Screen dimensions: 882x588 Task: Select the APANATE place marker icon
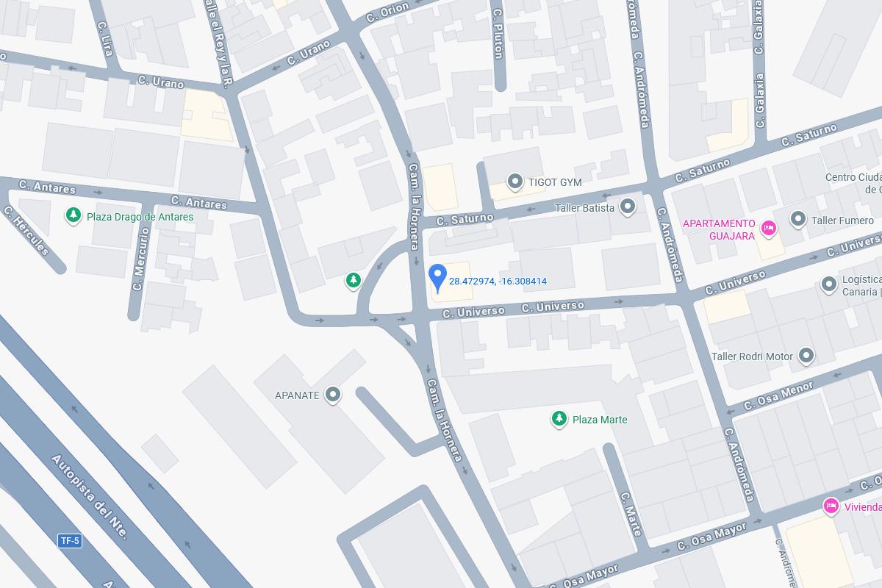(333, 395)
